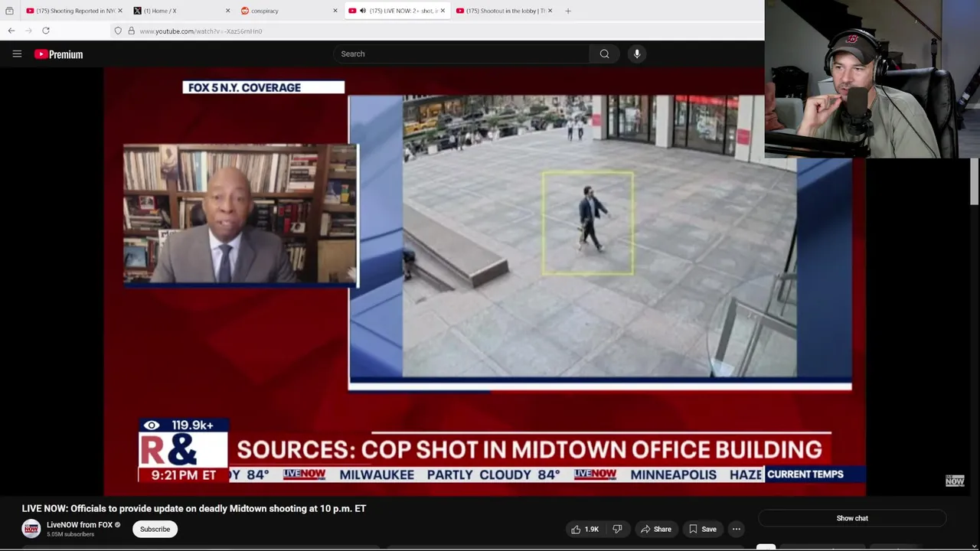This screenshot has height=551, width=980.
Task: Switch to the 'conspiracy' Reddit tab
Action: click(288, 11)
